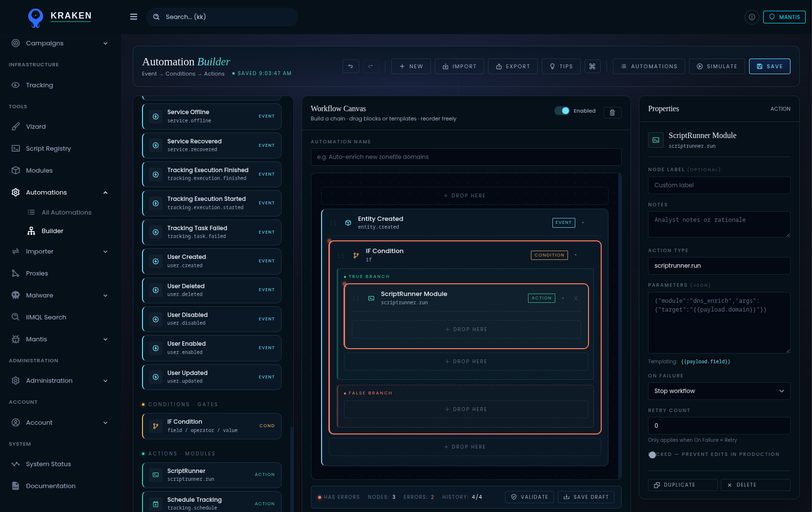Open the On Failure dropdown

(719, 391)
